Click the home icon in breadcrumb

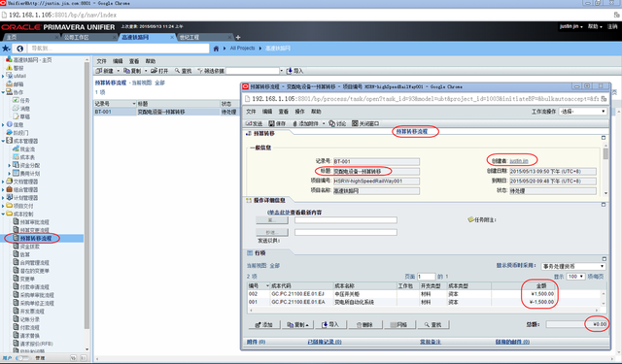pyautogui.click(x=216, y=49)
